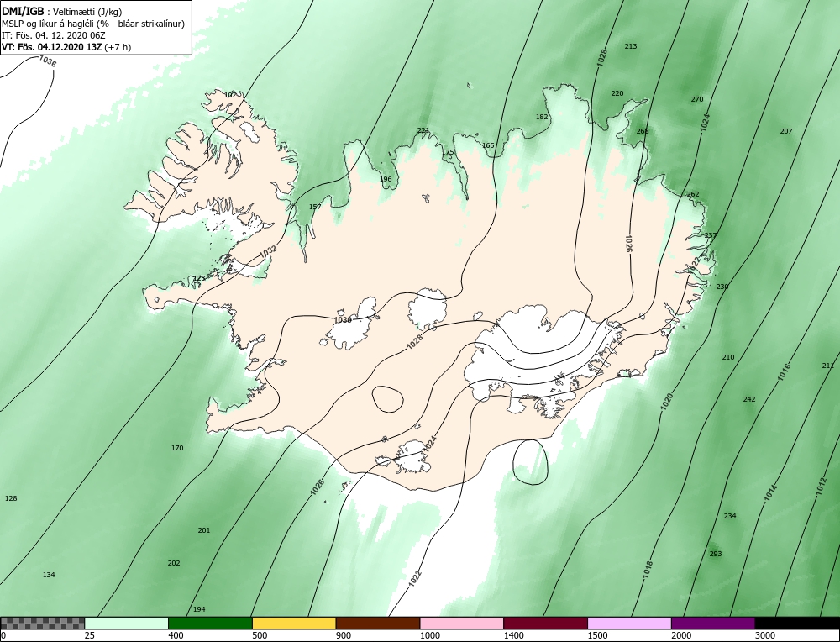The image size is (840, 642).
Task: Click the checkered 0–25 legend swatch
Action: tap(42, 624)
